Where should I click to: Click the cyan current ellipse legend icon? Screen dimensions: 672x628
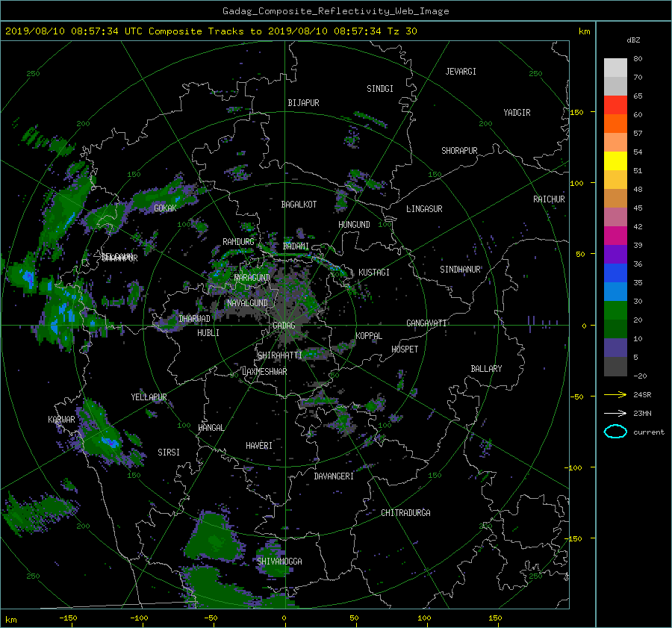615,432
